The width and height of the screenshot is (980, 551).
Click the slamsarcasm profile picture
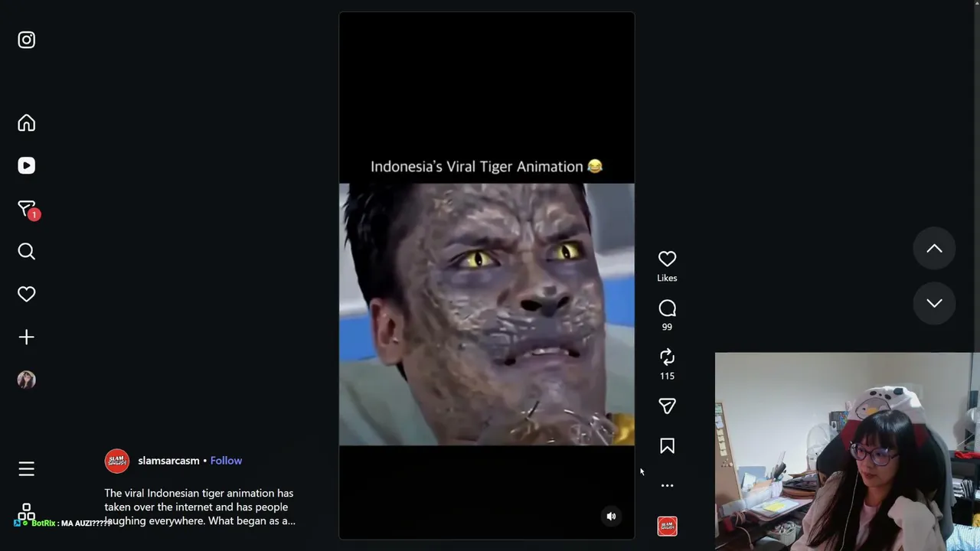tap(117, 461)
